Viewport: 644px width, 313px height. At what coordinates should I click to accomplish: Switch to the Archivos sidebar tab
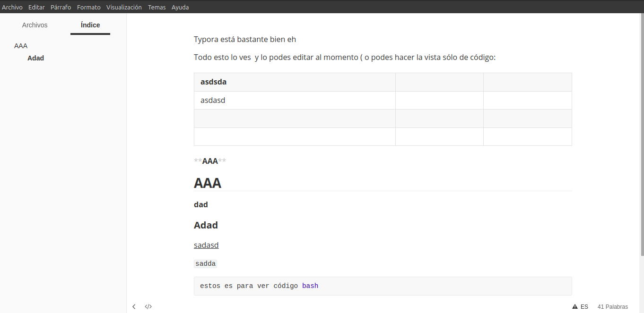35,25
